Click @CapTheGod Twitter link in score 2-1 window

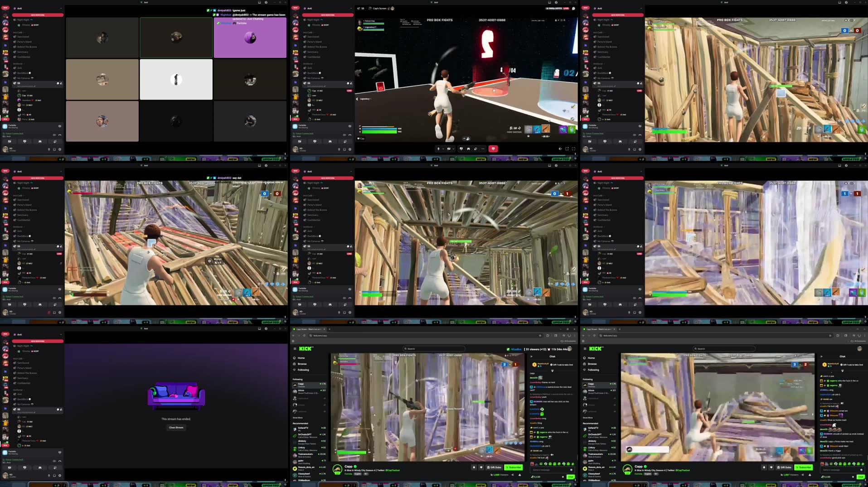[x=393, y=470]
